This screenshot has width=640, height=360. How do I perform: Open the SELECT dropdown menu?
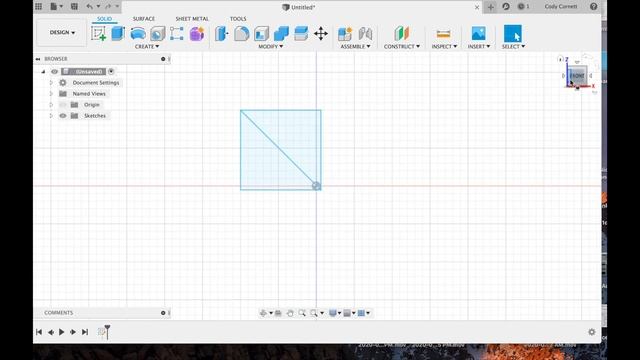[513, 47]
